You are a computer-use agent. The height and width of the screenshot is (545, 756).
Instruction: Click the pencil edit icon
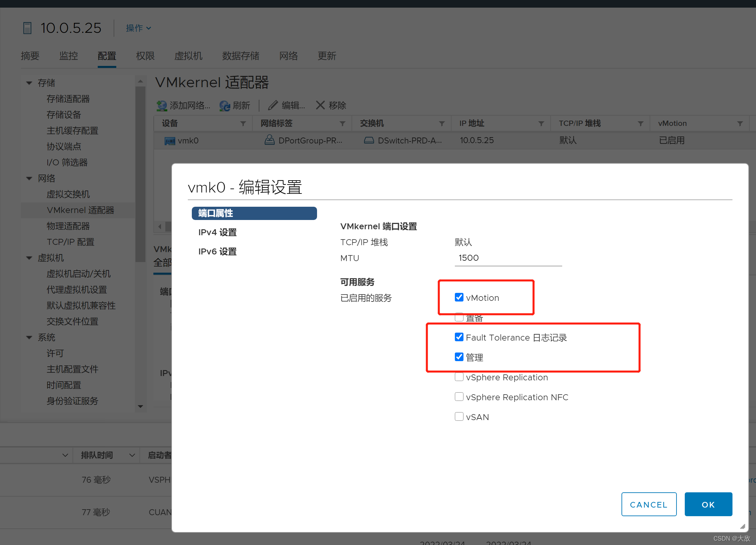click(x=273, y=105)
